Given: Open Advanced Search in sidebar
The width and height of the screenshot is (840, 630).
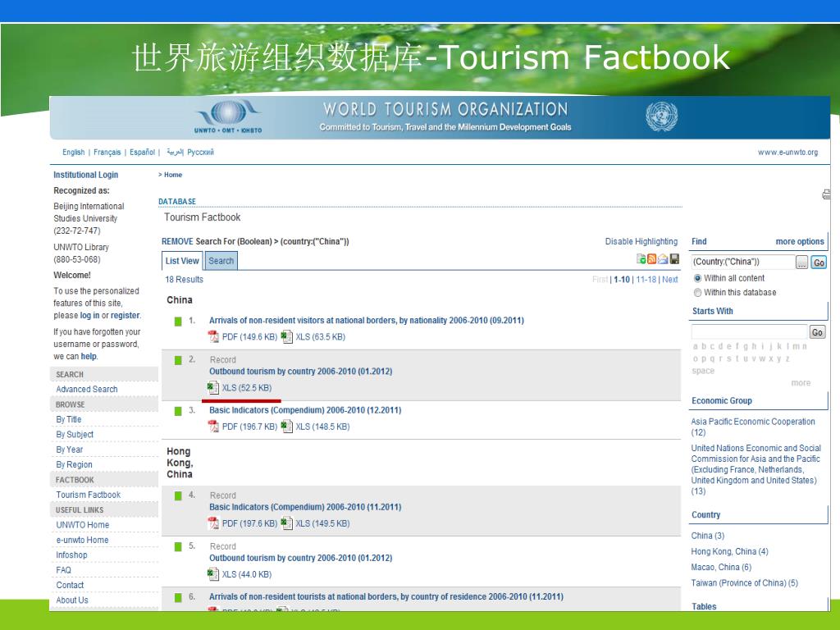Looking at the screenshot, I should 87,390.
